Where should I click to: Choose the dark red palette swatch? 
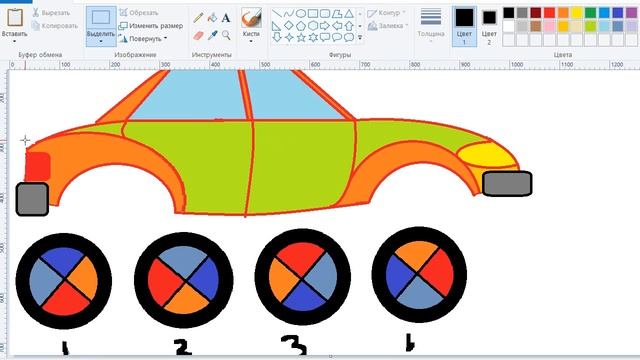pos(536,13)
